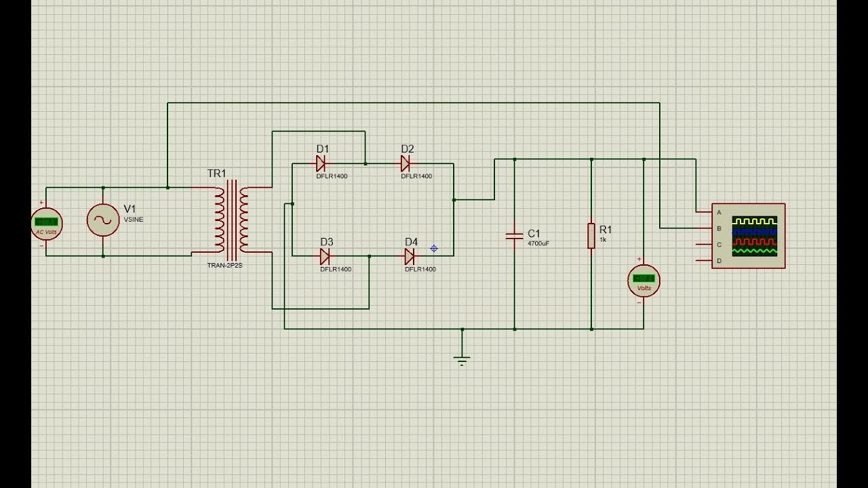Viewport: 868px width, 488px height.
Task: Open the oscilloscope instrument
Action: (x=749, y=236)
